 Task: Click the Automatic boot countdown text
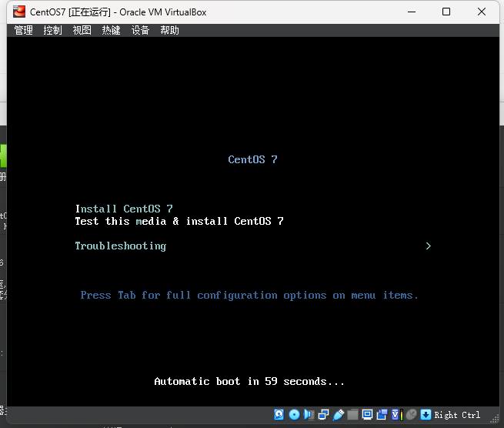(x=249, y=381)
